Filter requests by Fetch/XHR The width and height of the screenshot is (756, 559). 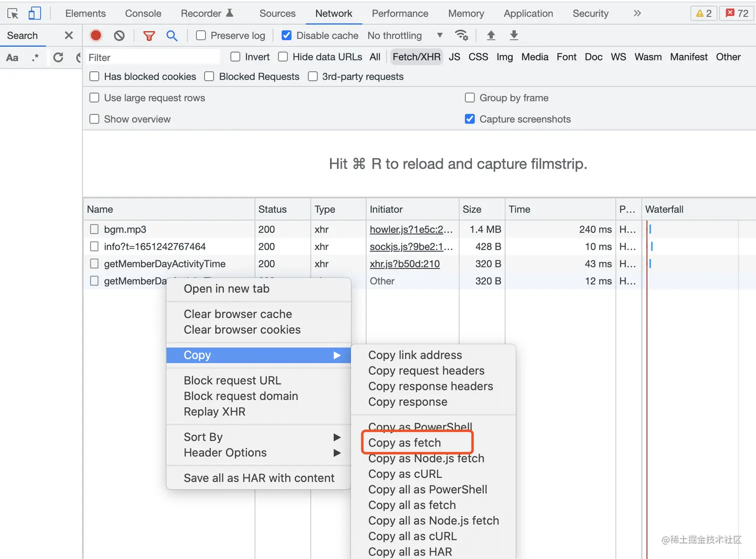416,57
